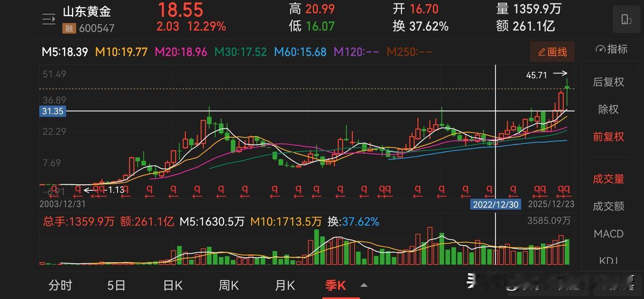
Task: Switch to 分时 intraday tab
Action: (x=60, y=285)
